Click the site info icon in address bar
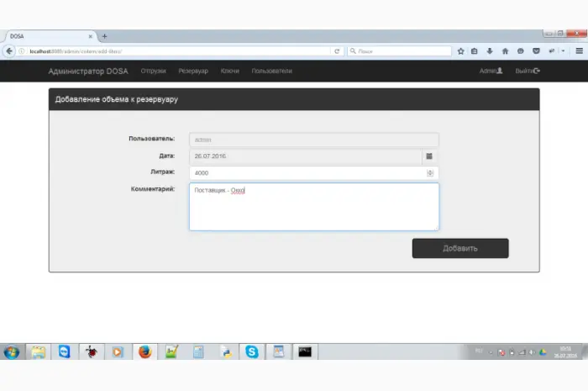 pyautogui.click(x=22, y=51)
